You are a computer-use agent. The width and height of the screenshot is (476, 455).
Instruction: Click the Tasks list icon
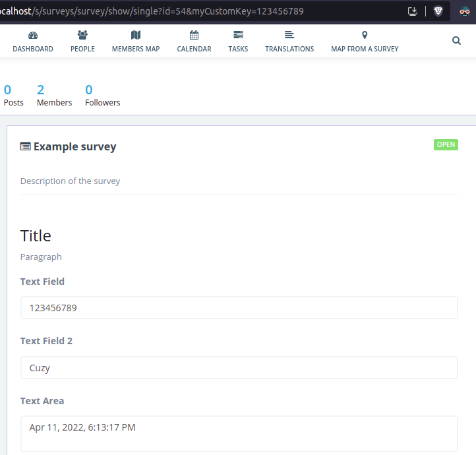click(x=238, y=35)
